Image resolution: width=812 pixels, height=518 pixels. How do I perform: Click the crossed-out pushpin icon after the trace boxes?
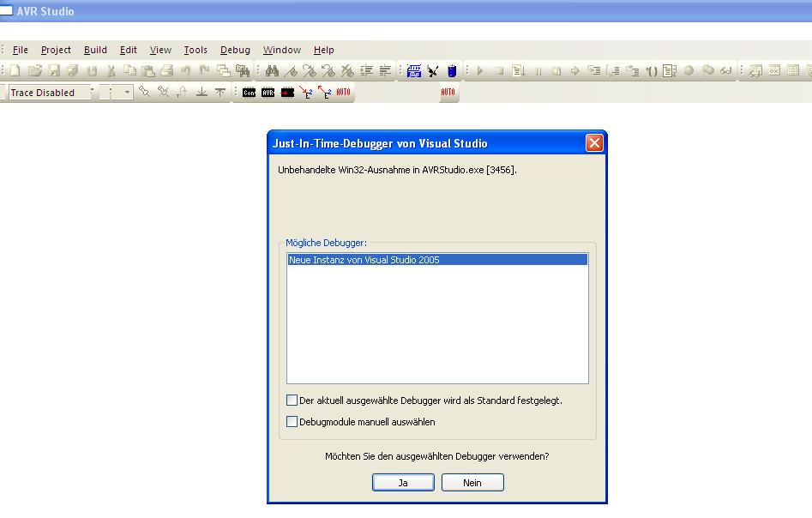click(x=164, y=93)
